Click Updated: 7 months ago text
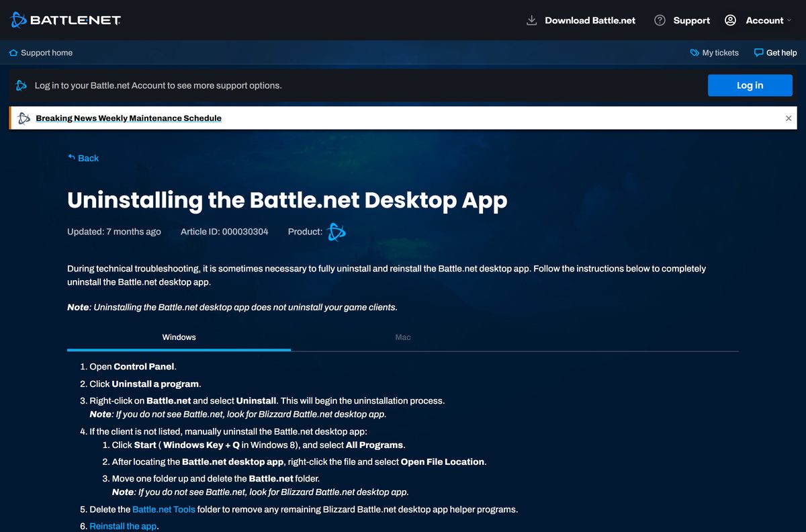 (114, 232)
